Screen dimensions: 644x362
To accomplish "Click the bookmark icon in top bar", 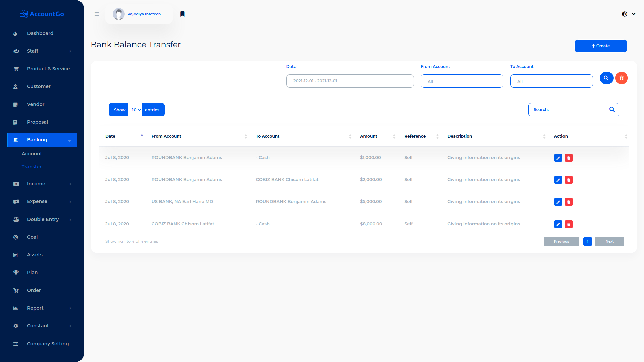I will pos(182,14).
